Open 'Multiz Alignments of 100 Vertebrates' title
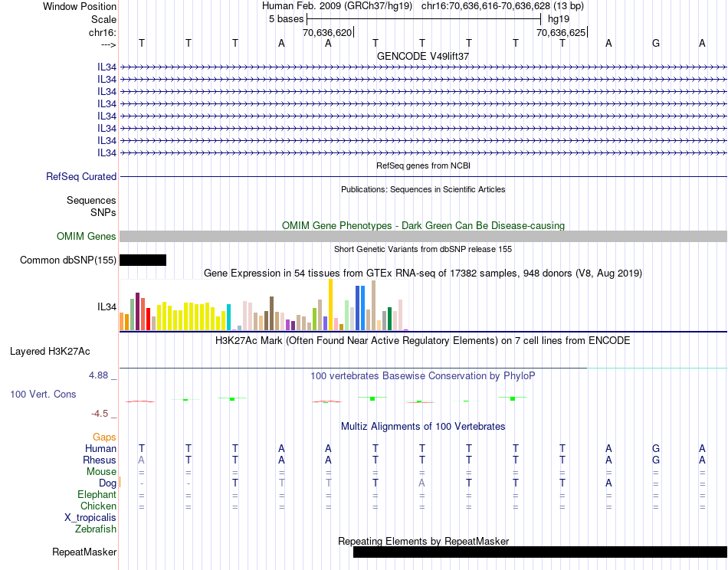This screenshot has width=728, height=570. click(x=423, y=426)
